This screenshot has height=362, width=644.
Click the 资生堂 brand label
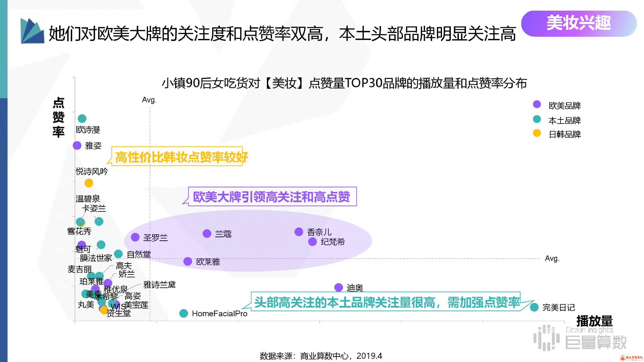[x=119, y=313]
